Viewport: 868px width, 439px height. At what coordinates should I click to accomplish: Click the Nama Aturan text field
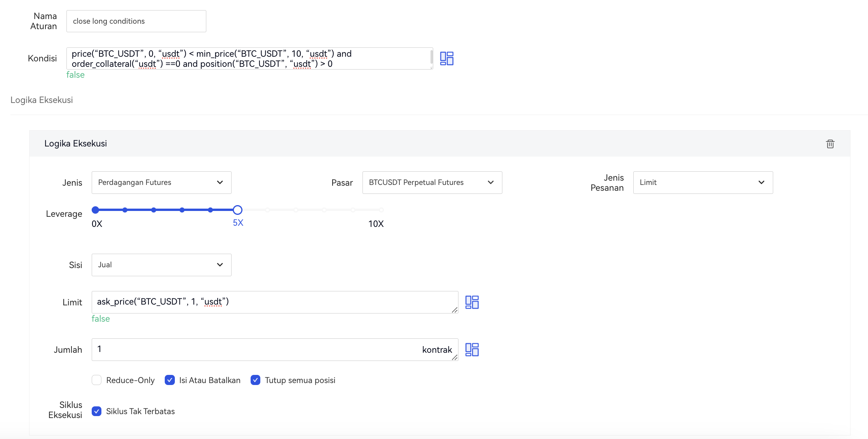click(x=136, y=21)
